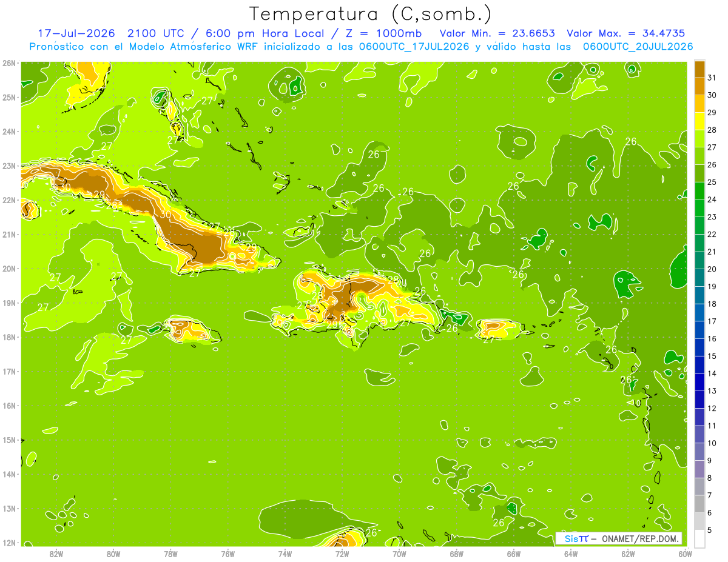The image size is (728, 562).
Task: Pick the legend swatch between 25 and 26
Action: click(x=700, y=173)
